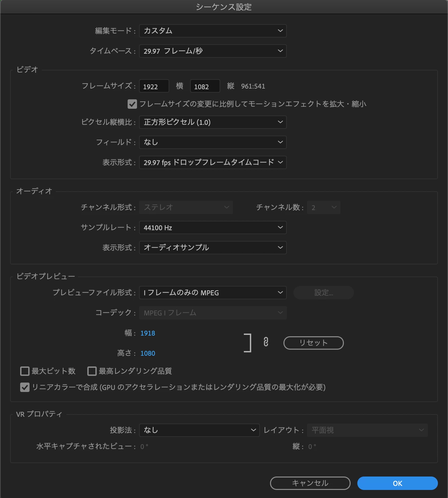Click the リセット button

coord(314,343)
